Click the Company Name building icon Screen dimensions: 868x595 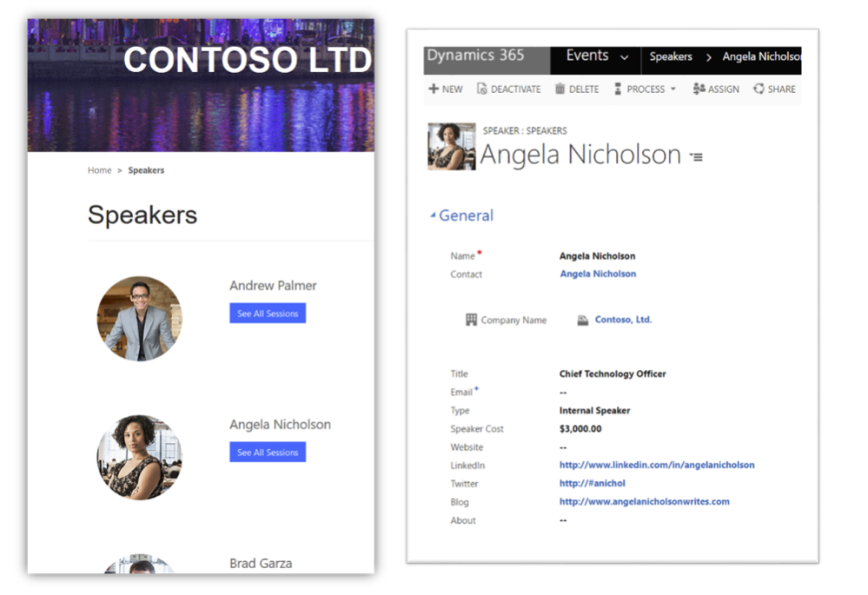[x=471, y=320]
